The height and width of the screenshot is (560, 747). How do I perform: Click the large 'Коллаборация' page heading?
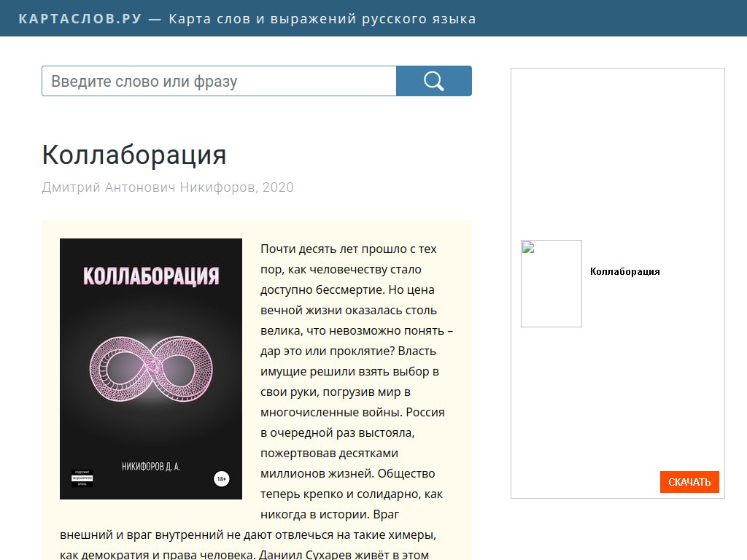pos(134,155)
